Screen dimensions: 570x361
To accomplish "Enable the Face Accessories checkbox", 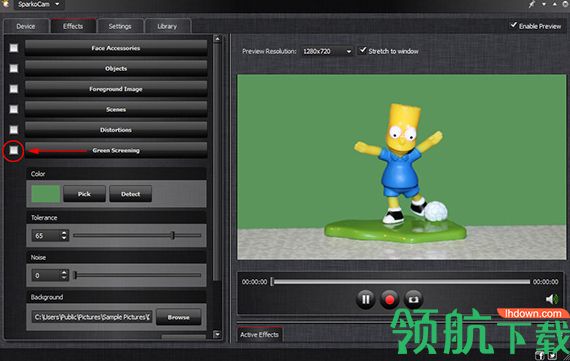I will pyautogui.click(x=14, y=48).
